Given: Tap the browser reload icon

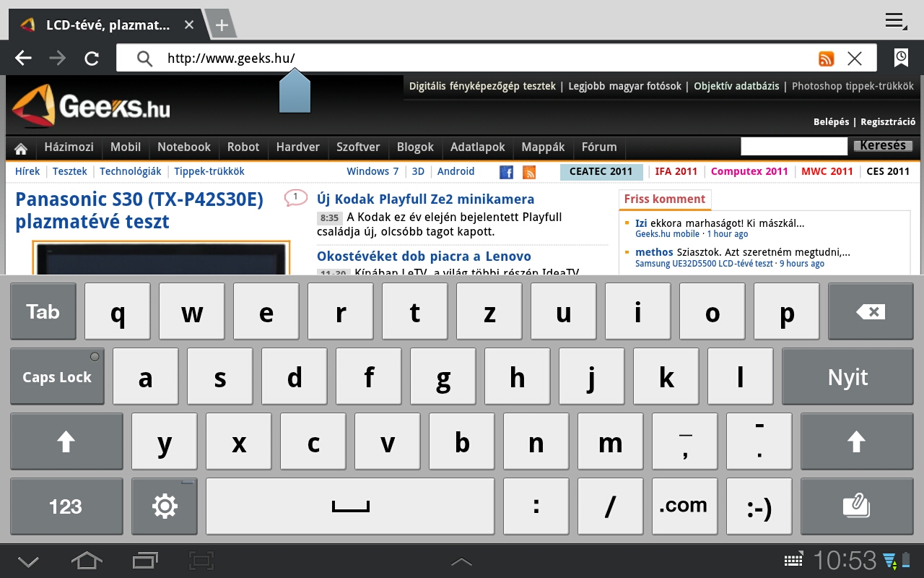Looking at the screenshot, I should (92, 59).
